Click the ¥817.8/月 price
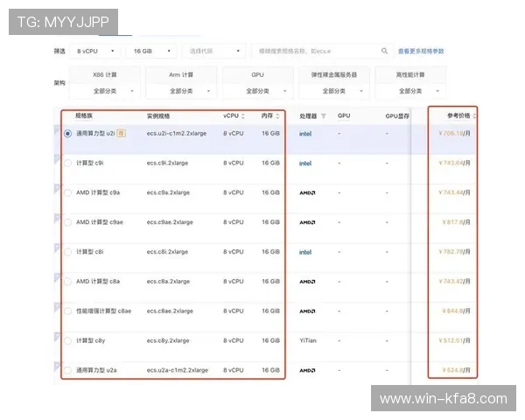The height and width of the screenshot is (420, 525). 457,222
